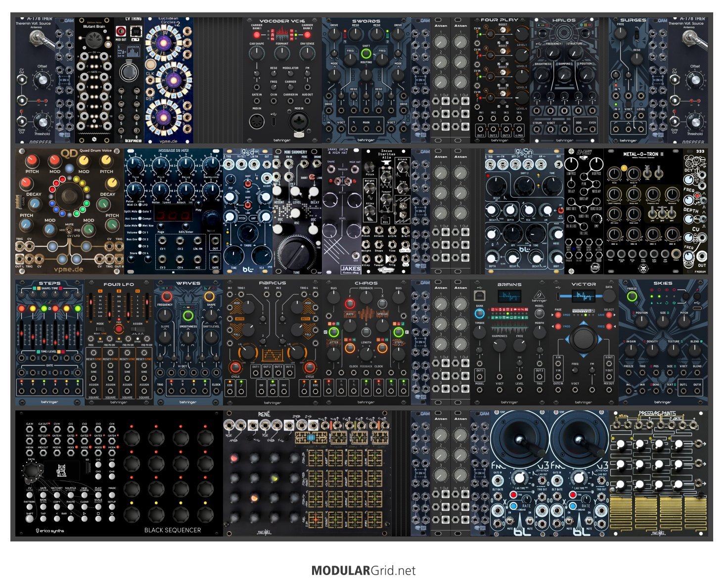The width and height of the screenshot is (728, 581).
Task: Click the red center button on Four LFO
Action: pyautogui.click(x=119, y=329)
